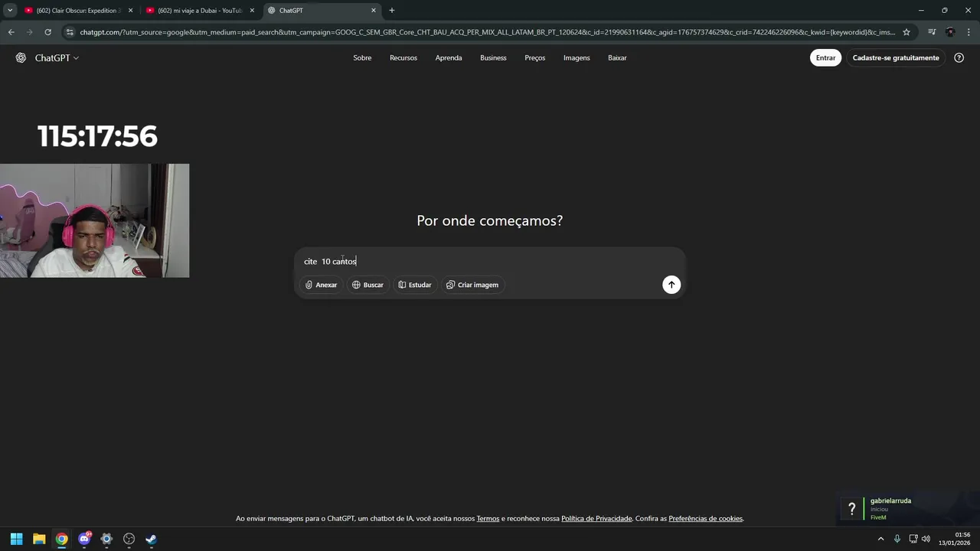980x551 pixels.
Task: Open the Baixar menu item
Action: point(617,58)
